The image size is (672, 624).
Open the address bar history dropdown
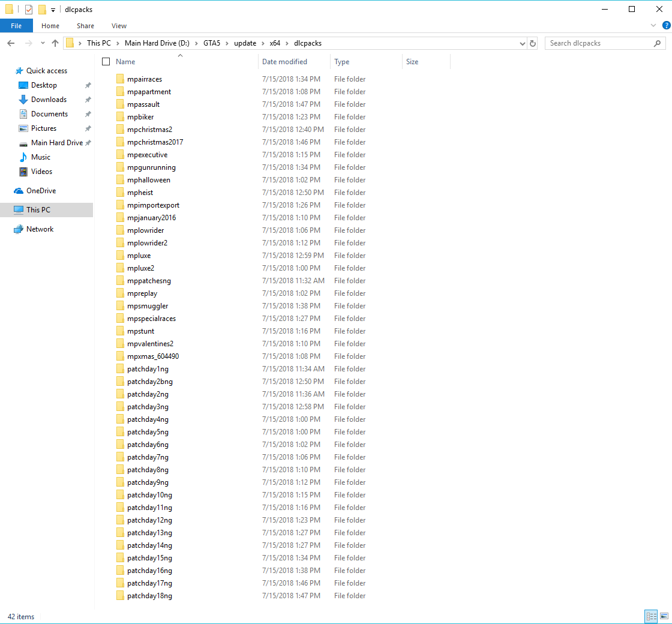click(x=522, y=43)
